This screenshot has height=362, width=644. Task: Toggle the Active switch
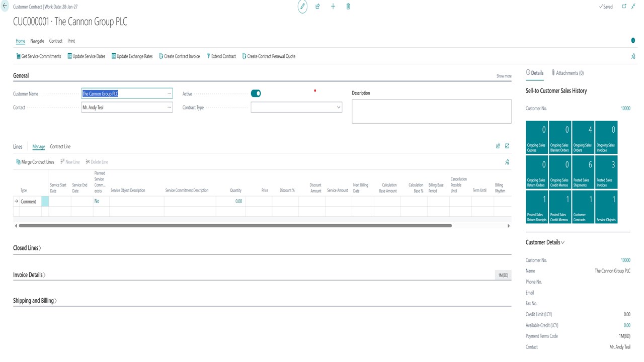[256, 94]
